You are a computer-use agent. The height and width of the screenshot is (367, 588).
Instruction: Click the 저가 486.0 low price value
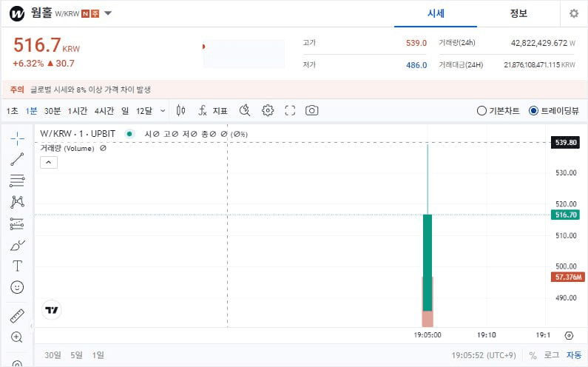point(416,65)
